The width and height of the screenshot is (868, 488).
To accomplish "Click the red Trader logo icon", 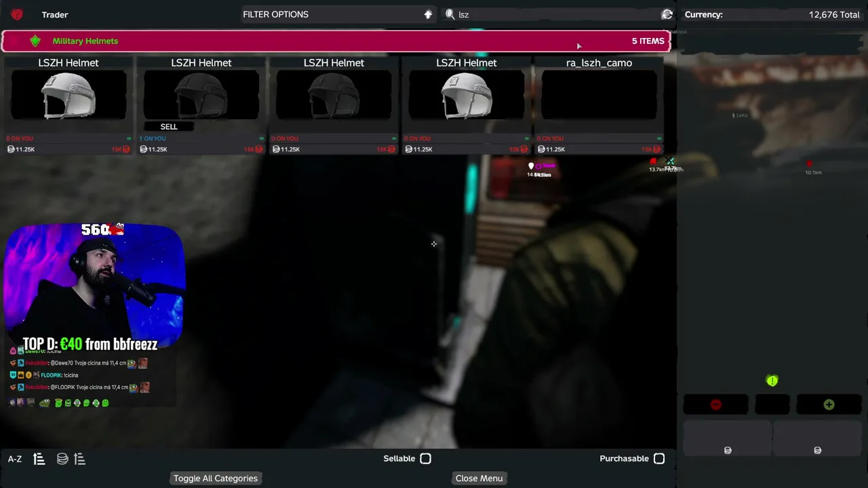I will [x=17, y=14].
